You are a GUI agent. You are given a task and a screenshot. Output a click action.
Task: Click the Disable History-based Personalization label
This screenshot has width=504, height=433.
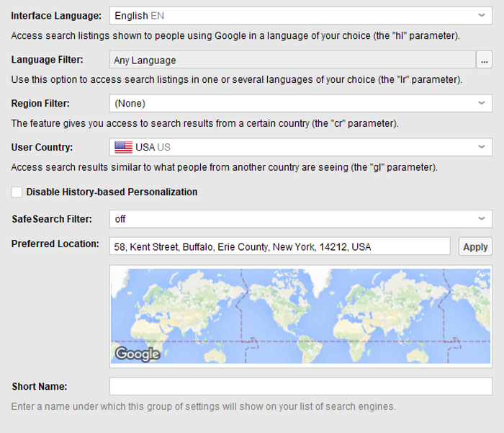112,192
